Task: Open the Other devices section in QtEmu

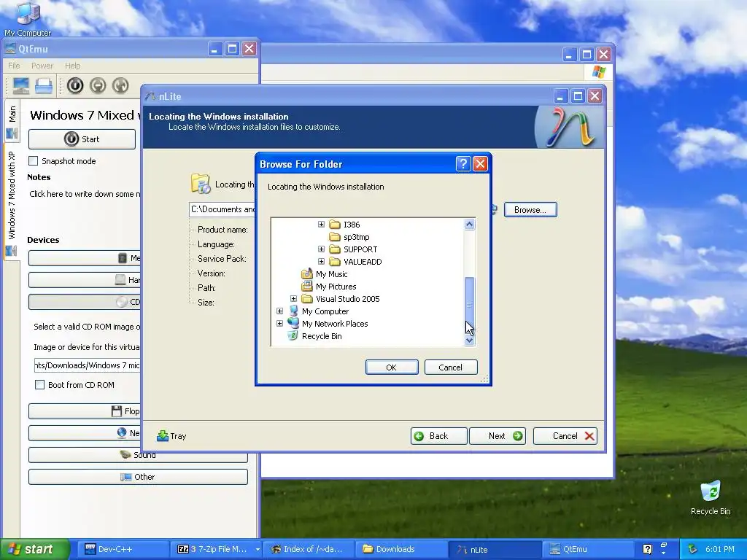Action: click(138, 477)
